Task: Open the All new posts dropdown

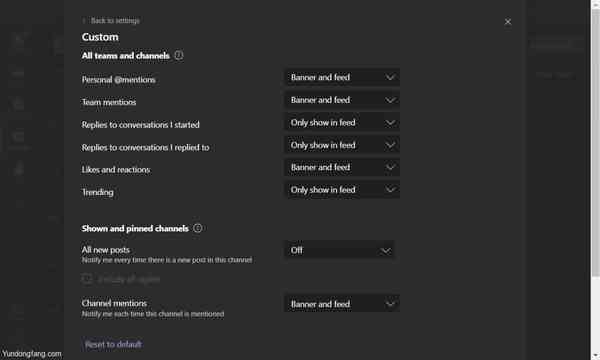Action: pos(339,250)
